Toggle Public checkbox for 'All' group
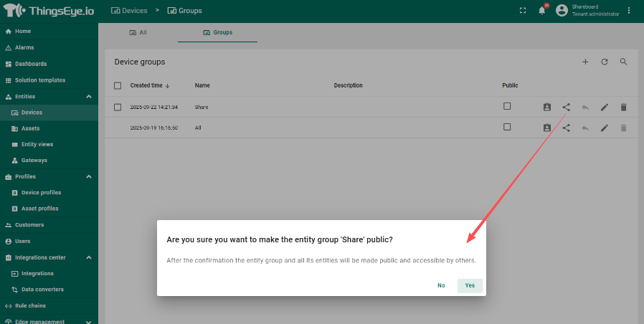 coord(507,127)
